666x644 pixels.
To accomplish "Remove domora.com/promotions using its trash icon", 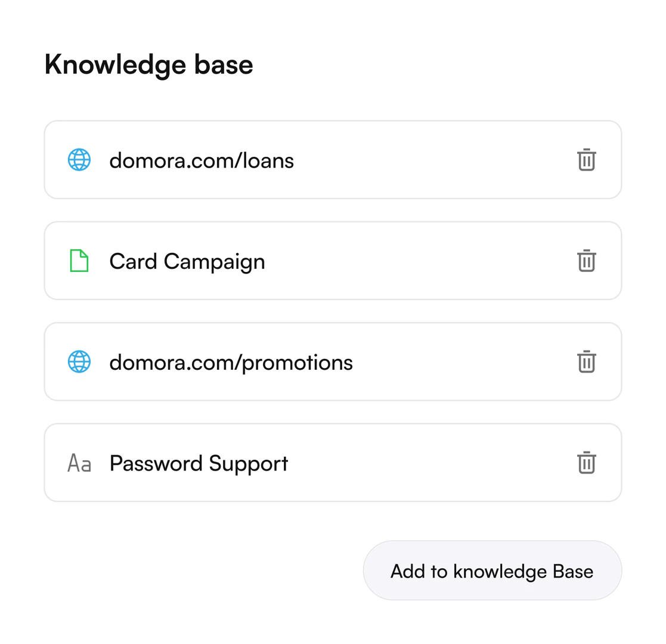I will click(x=587, y=362).
